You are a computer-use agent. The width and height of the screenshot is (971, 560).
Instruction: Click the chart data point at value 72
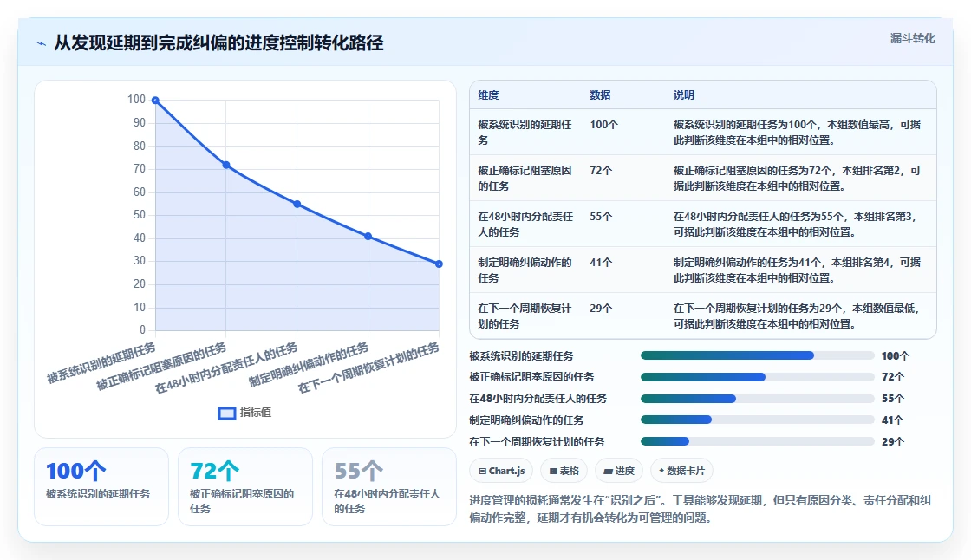pos(226,165)
